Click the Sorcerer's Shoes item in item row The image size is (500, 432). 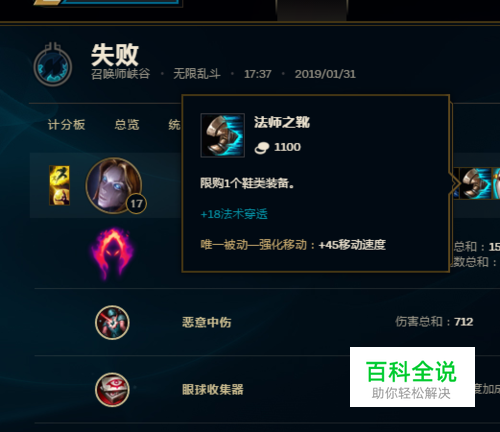476,184
